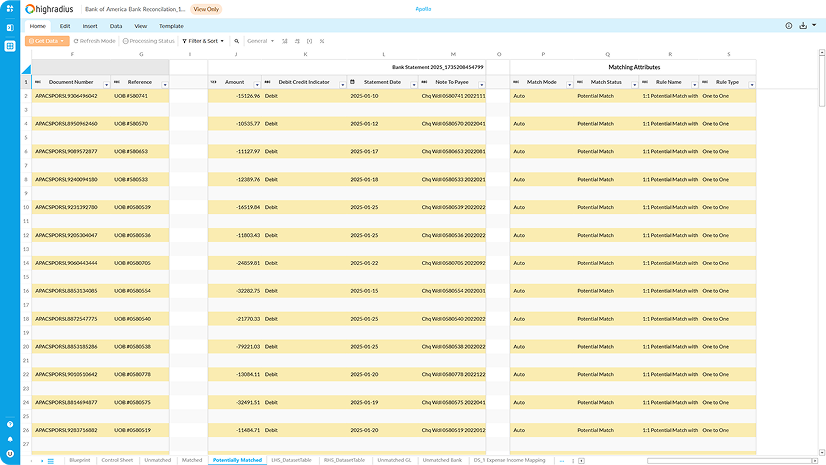Image resolution: width=826 pixels, height=465 pixels.
Task: Click the help question mark icon in sidebar
Action: coord(10,424)
